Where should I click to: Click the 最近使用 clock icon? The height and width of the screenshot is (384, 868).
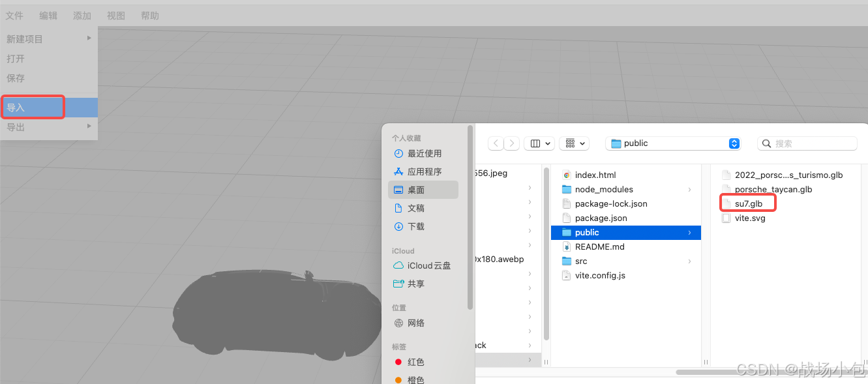(399, 154)
